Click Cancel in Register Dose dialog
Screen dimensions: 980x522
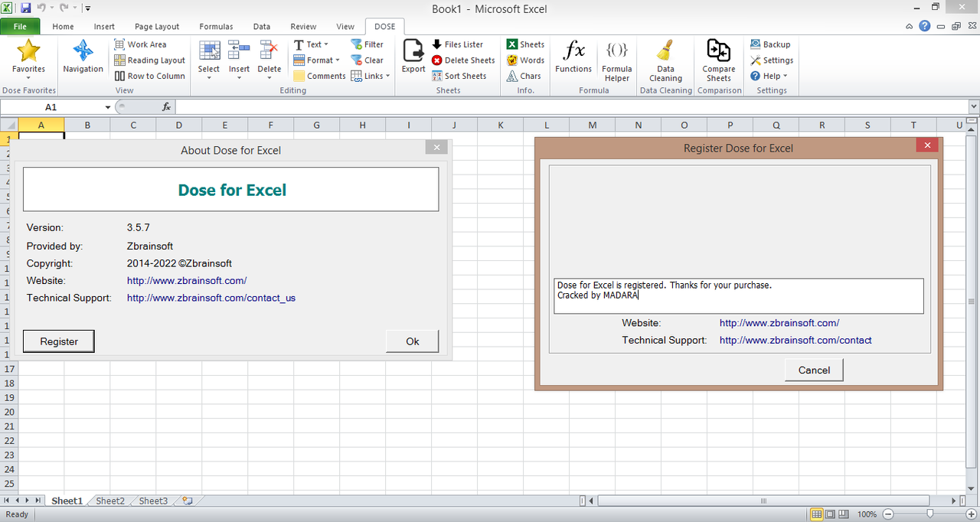pos(814,370)
